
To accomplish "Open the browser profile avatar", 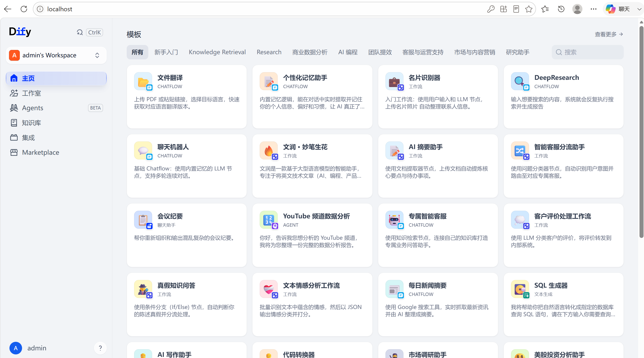I will click(577, 9).
